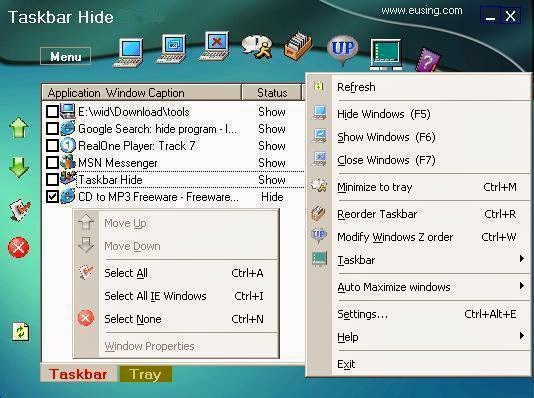Viewport: 534px width, 398px height.
Task: Select the MSN Messenger row text
Action: pyautogui.click(x=118, y=163)
